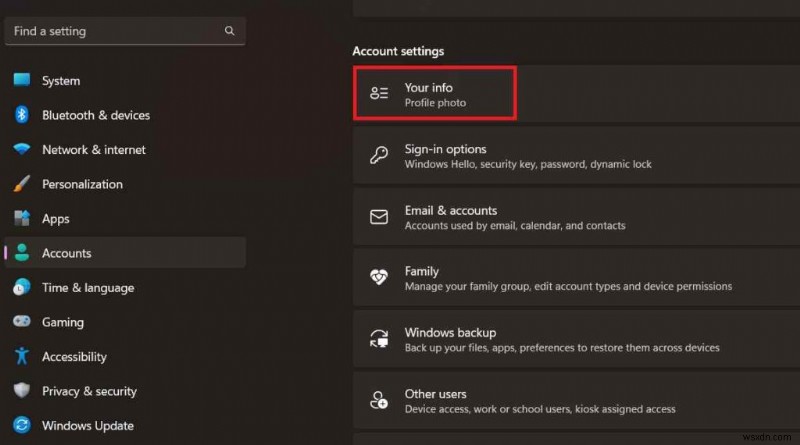Click the Windows backup icon
This screenshot has width=800, height=445.
[x=379, y=339]
